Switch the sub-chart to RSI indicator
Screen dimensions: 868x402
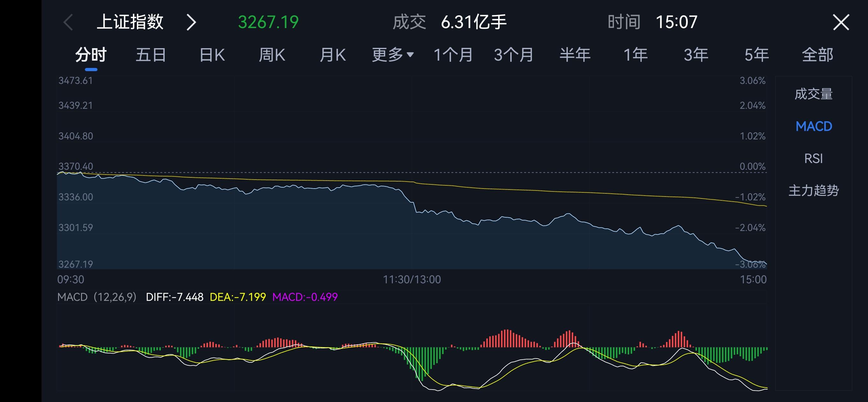pyautogui.click(x=813, y=158)
